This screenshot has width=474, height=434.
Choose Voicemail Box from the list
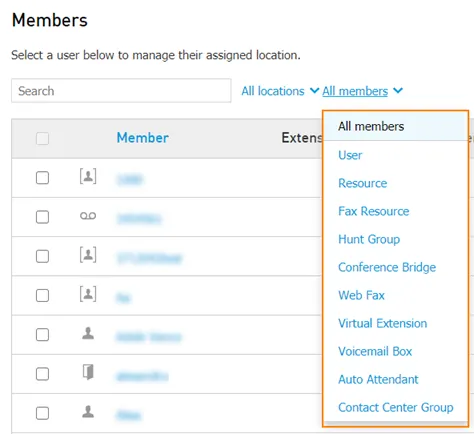[375, 351]
